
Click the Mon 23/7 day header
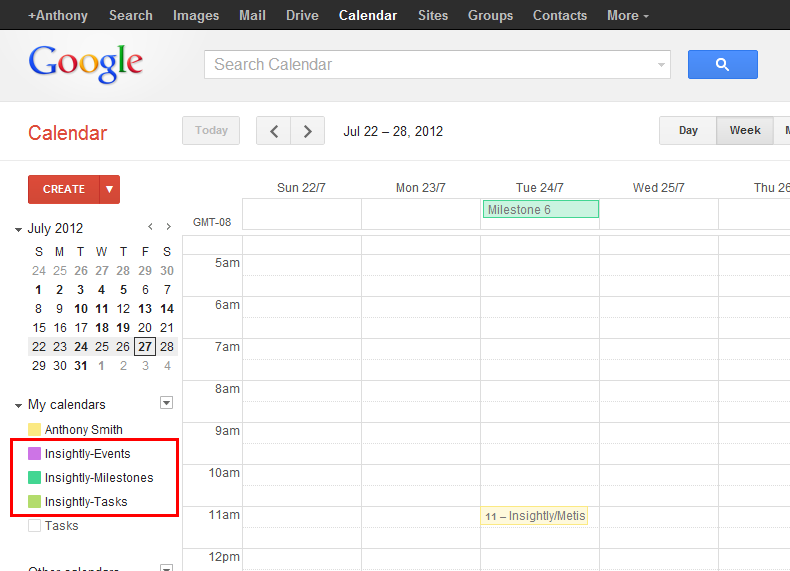[421, 188]
